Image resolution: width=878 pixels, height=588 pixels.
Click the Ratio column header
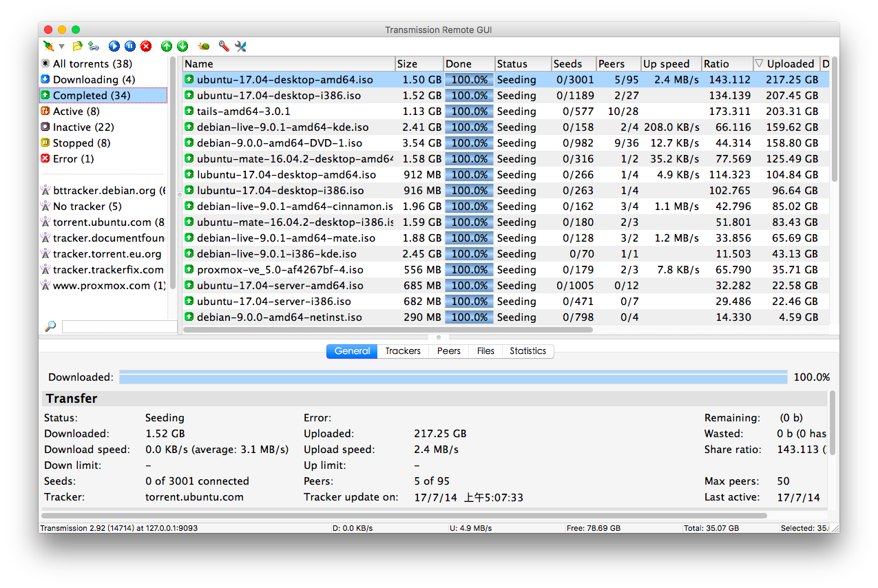[726, 64]
